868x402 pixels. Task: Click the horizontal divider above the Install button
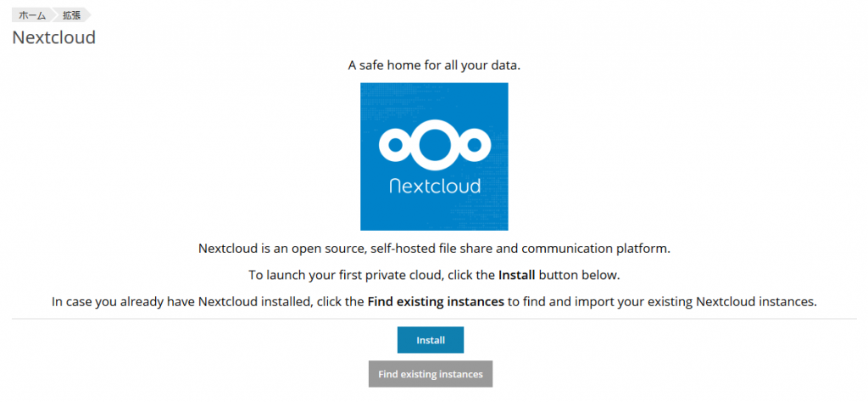tap(434, 319)
